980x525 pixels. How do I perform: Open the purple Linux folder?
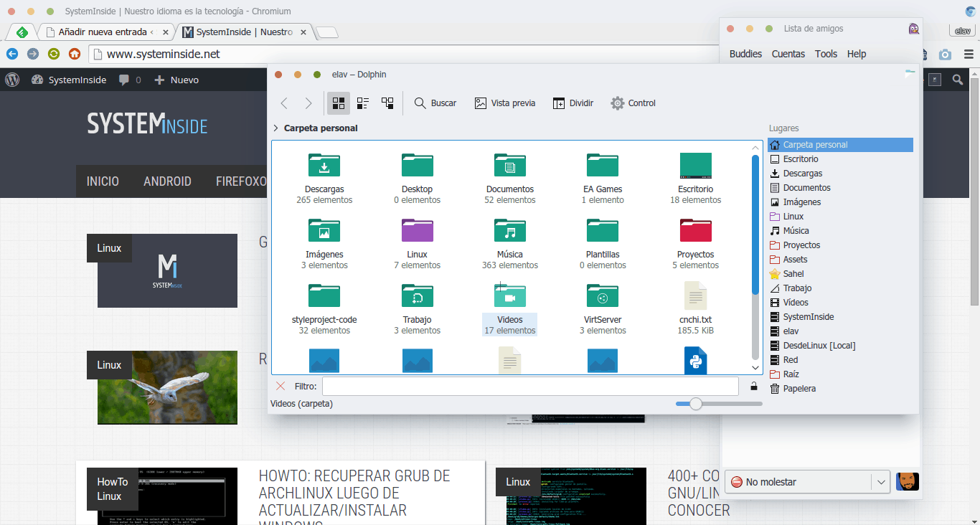(x=417, y=231)
